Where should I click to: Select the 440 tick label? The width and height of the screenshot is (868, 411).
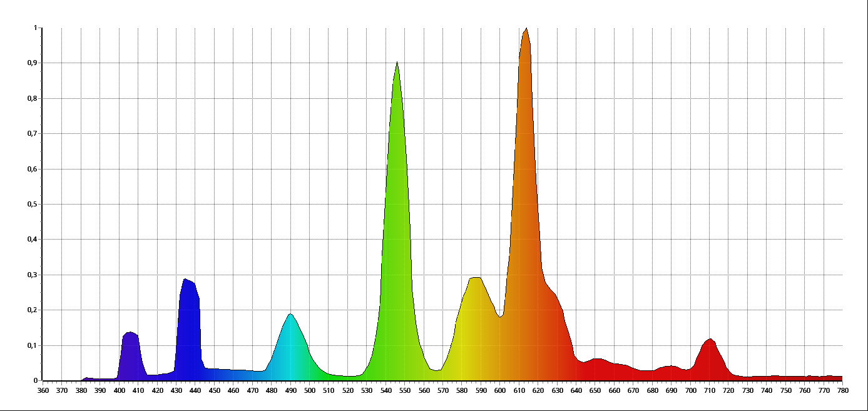click(195, 391)
